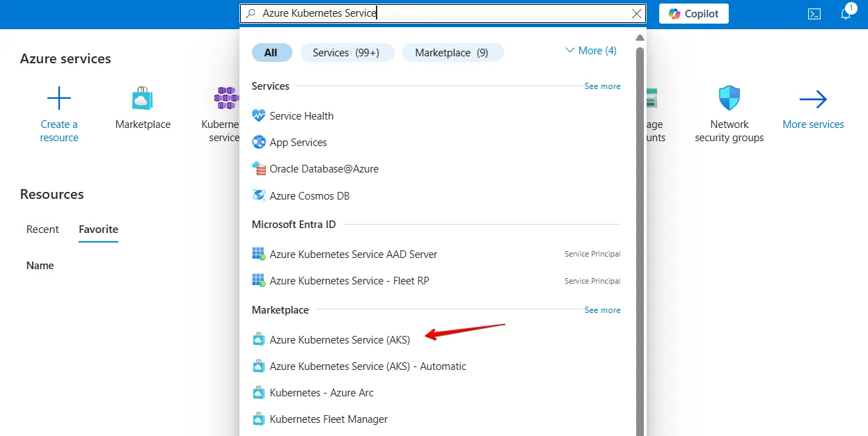Image resolution: width=868 pixels, height=436 pixels.
Task: Switch to the Recent resources tab
Action: click(42, 229)
